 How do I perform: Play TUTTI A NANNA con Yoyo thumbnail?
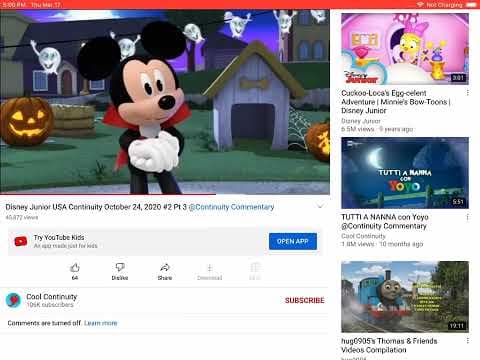pos(405,173)
